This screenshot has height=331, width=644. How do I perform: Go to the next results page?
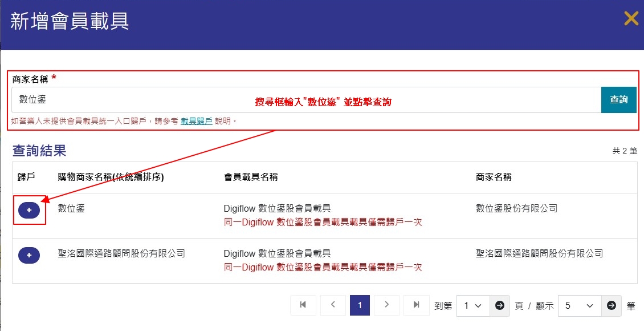pyautogui.click(x=386, y=305)
